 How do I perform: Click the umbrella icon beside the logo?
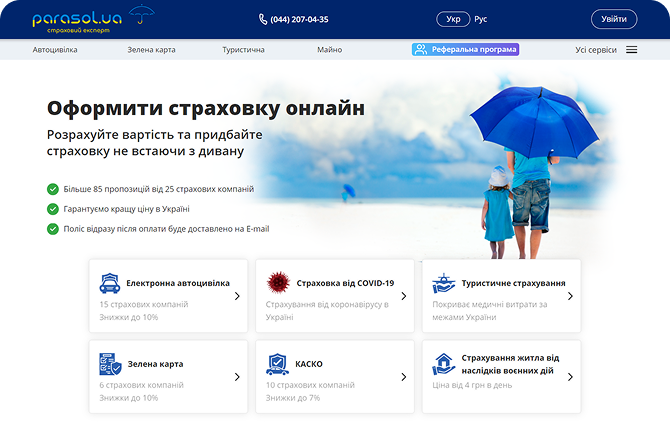pyautogui.click(x=142, y=15)
